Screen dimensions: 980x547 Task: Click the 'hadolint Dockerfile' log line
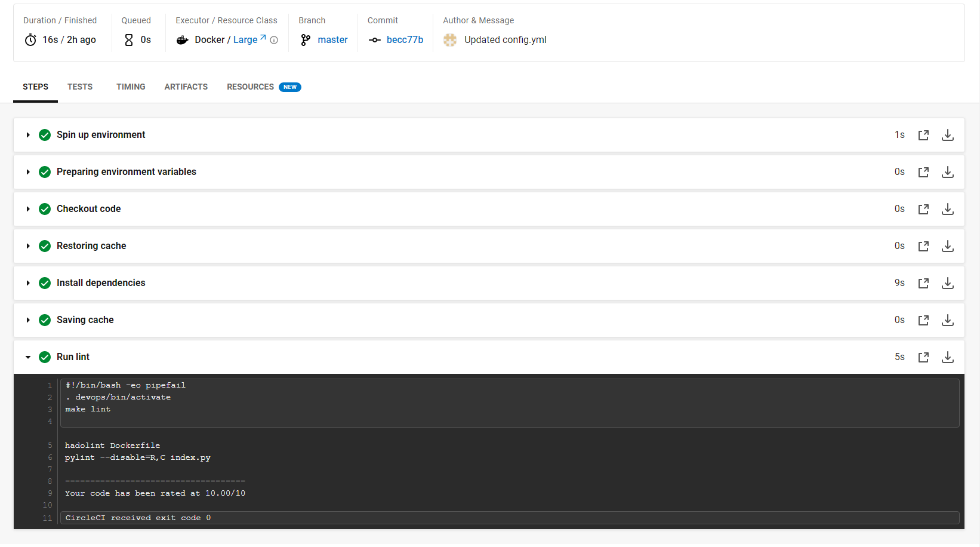(112, 445)
